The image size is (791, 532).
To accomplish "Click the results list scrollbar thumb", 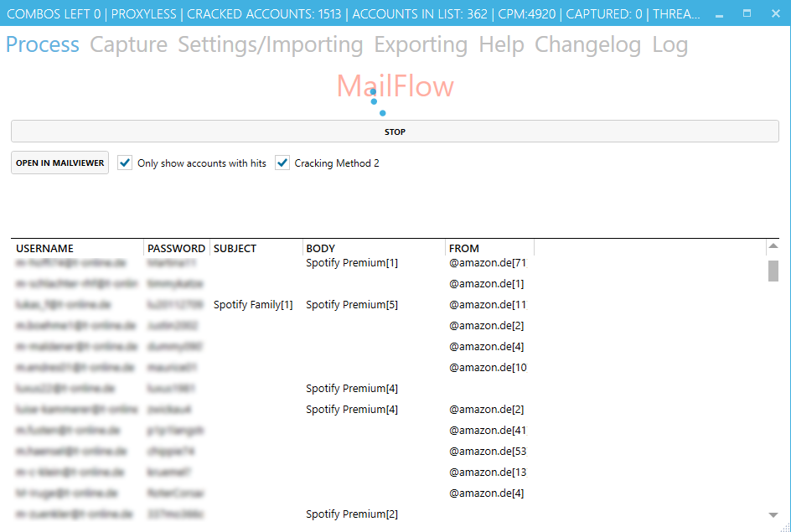I will point(773,271).
